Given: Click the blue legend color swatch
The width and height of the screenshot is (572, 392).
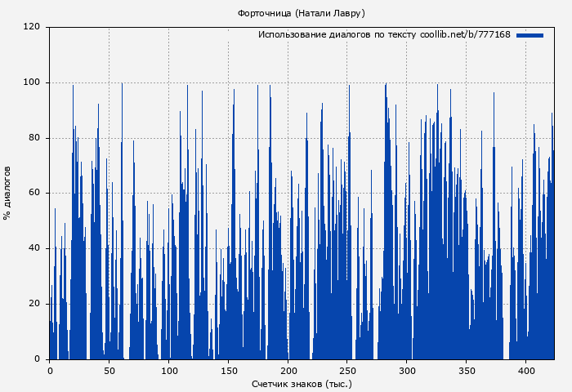Looking at the screenshot, I should point(530,35).
